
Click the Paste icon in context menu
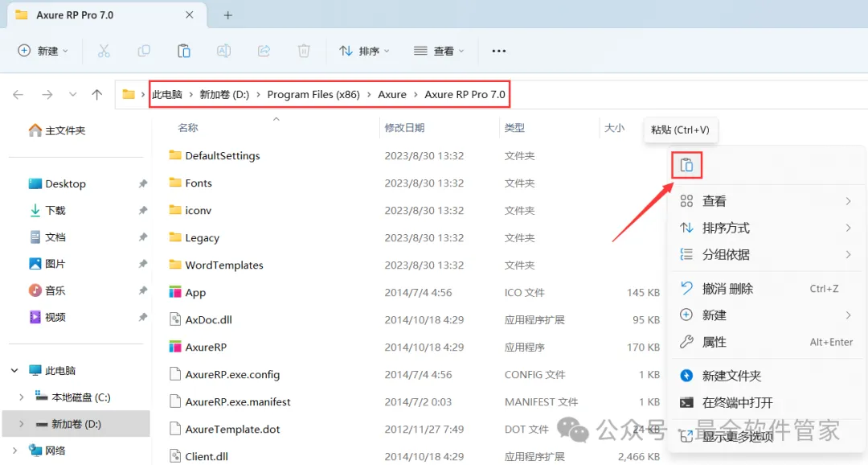(x=686, y=165)
